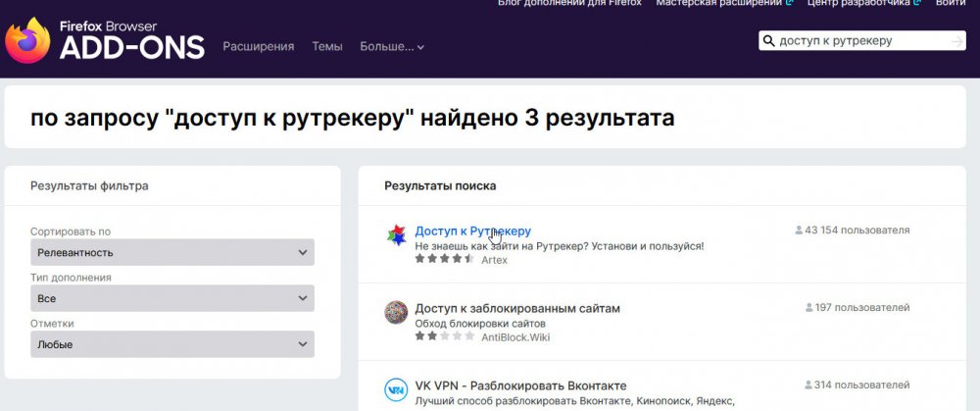Click the star rating of Доступ к Рутрекеру
The height and width of the screenshot is (411, 980).
coord(445,259)
